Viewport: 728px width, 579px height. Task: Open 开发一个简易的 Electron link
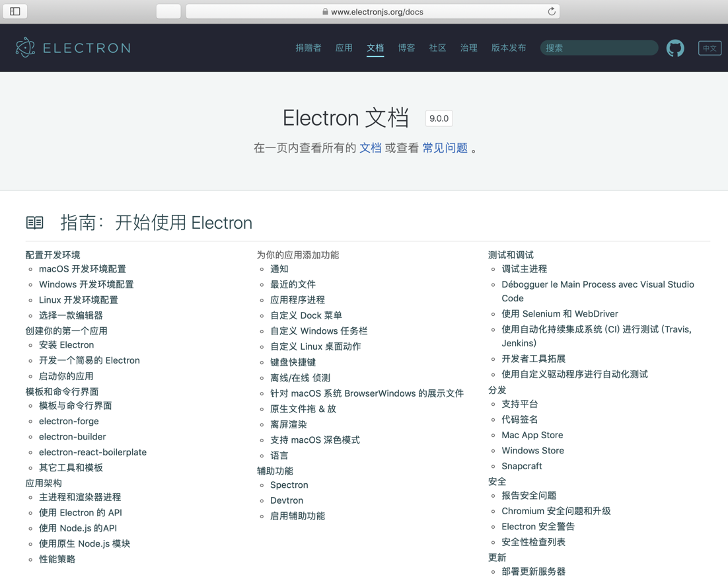pyautogui.click(x=89, y=361)
